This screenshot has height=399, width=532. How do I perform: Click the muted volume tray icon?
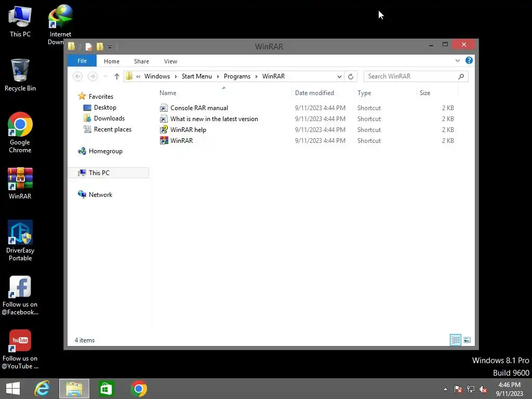483,389
